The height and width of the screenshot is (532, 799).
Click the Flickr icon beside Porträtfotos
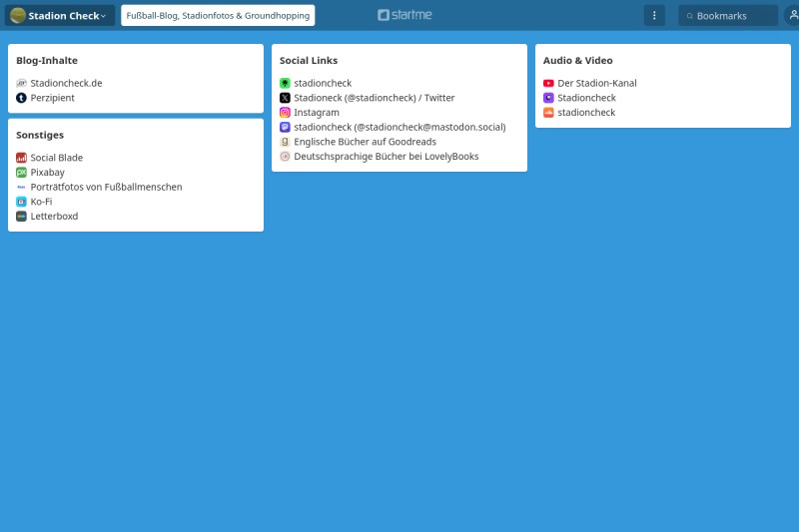coord(21,187)
